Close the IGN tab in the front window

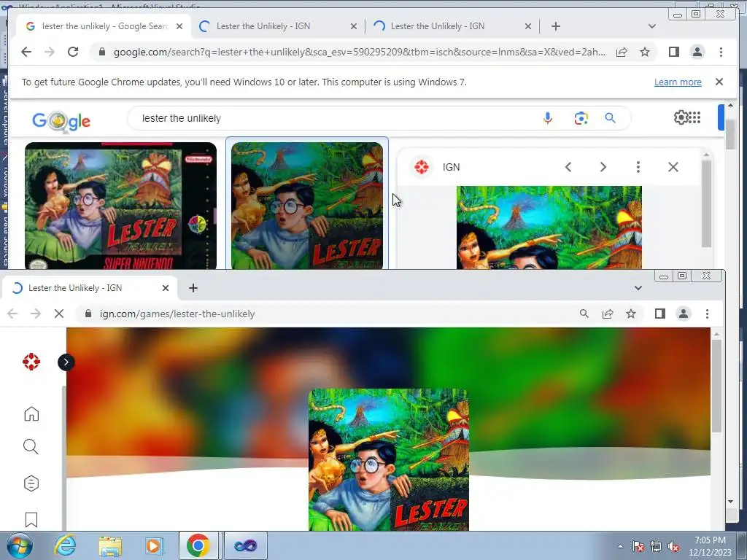[x=166, y=288]
